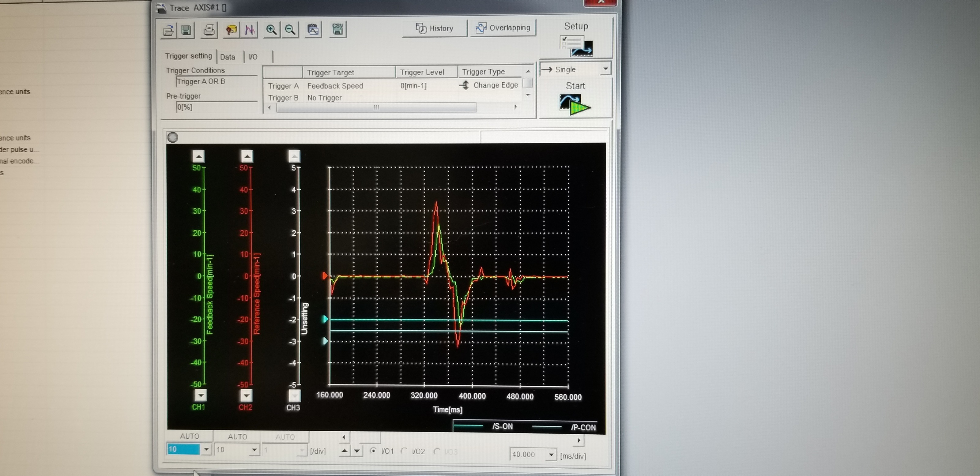Click the Trigger Level column header

tap(427, 72)
